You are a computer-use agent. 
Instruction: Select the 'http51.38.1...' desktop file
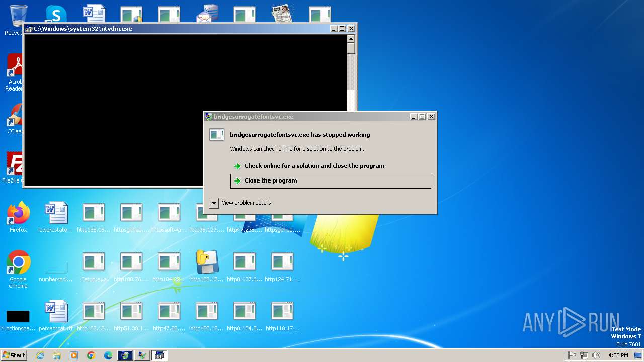pos(131,316)
